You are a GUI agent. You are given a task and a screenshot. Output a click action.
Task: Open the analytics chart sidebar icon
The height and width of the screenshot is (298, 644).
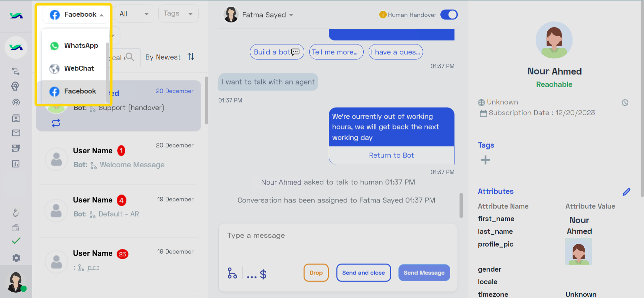coord(16,164)
